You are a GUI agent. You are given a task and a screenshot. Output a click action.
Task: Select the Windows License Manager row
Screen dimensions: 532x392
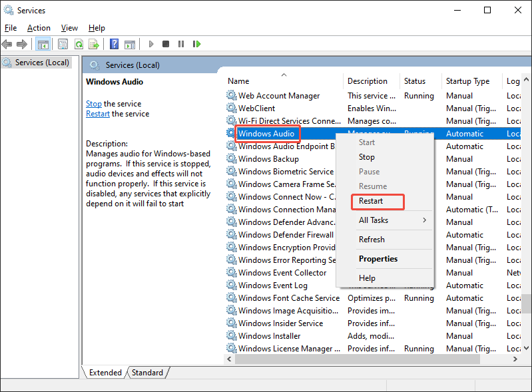click(x=373, y=348)
